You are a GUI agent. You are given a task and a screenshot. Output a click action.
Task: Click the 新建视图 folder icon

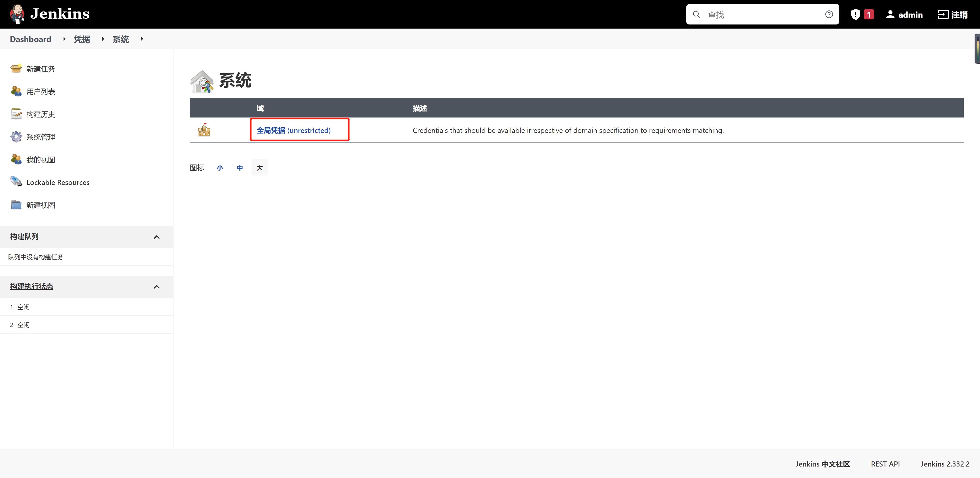coord(16,205)
